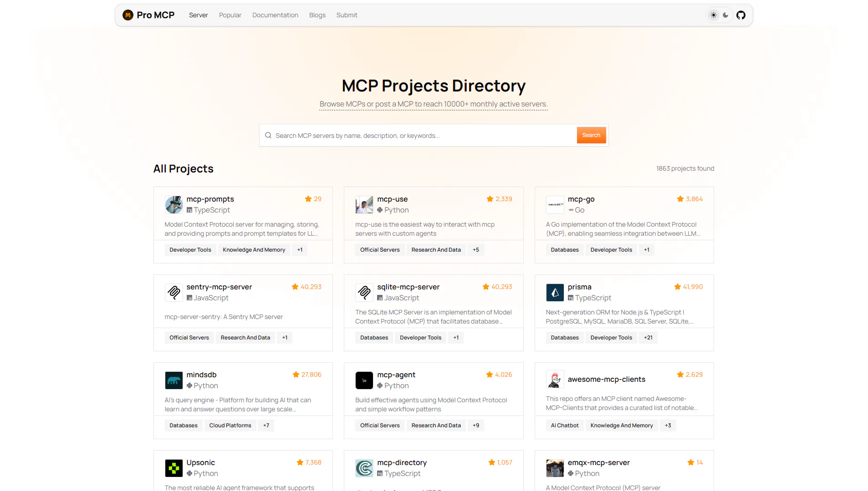Expand the +1 tags on sqlite-mcp-server
This screenshot has height=491, width=868.
(456, 338)
